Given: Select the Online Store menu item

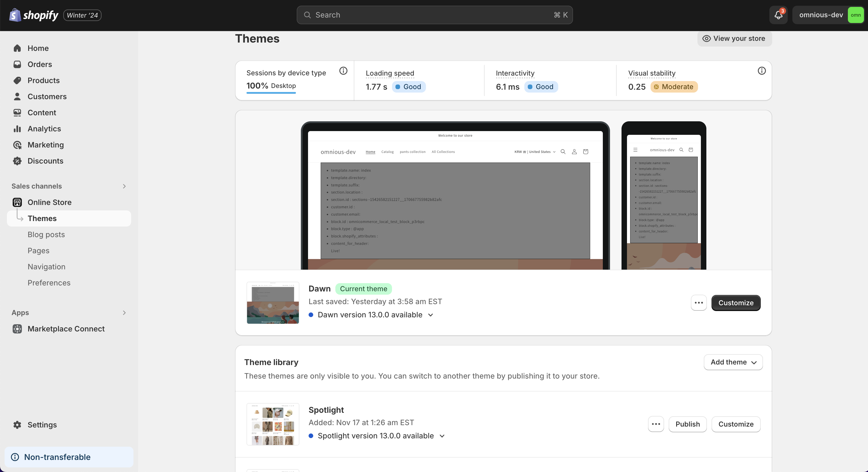Looking at the screenshot, I should pos(49,202).
